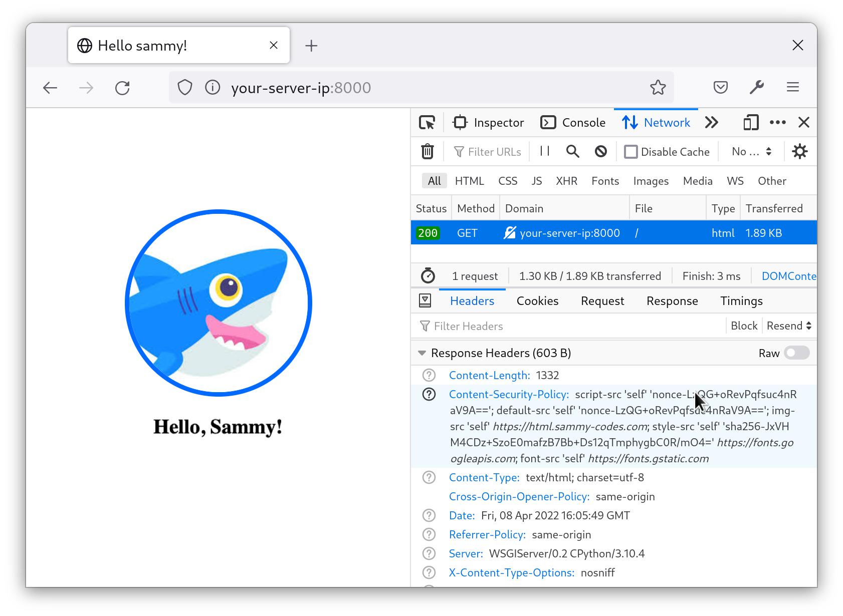Open DevTools settings gear

pyautogui.click(x=799, y=151)
